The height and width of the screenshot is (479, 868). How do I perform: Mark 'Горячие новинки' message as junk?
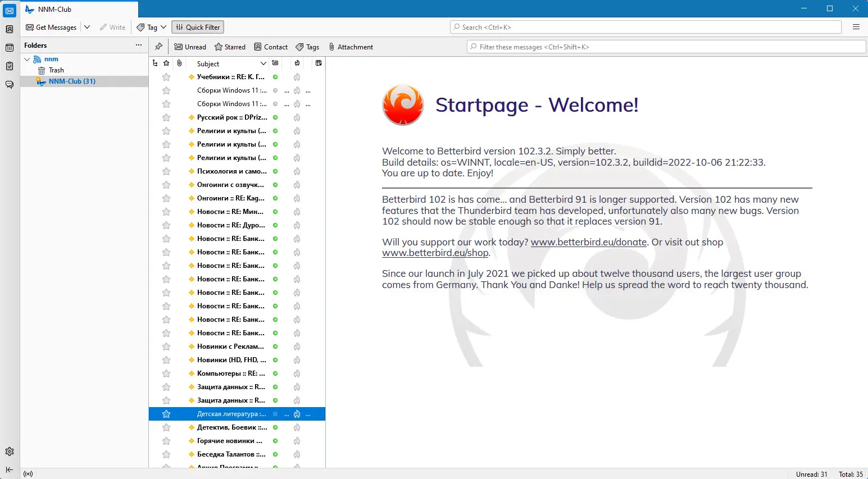(x=297, y=441)
